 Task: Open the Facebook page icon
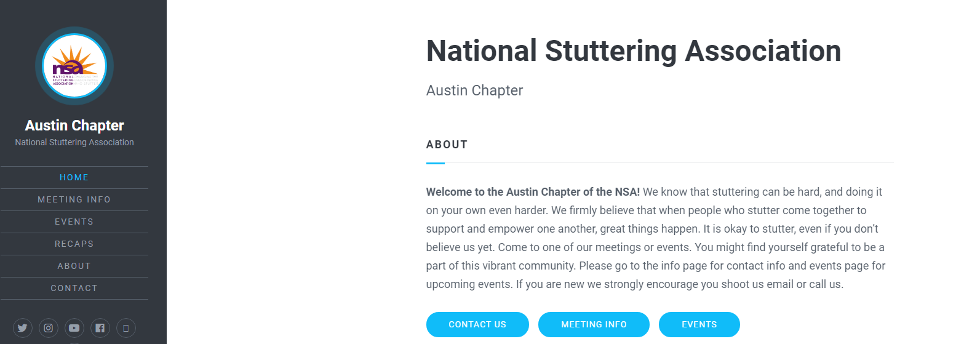click(100, 328)
